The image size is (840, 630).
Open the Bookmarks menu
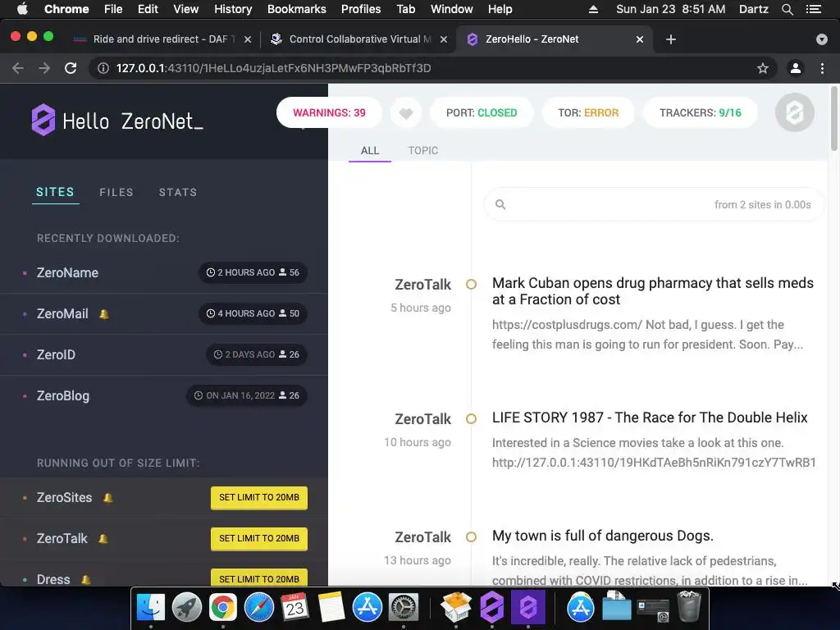296,9
